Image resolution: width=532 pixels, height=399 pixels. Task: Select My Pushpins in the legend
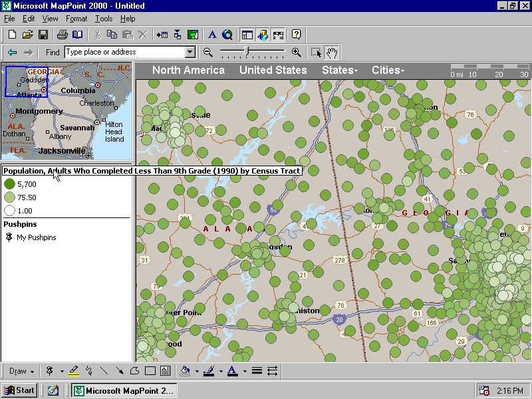(x=37, y=237)
